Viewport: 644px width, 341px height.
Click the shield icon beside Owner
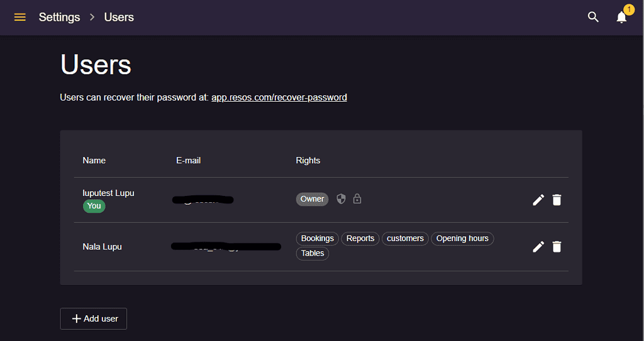(341, 199)
